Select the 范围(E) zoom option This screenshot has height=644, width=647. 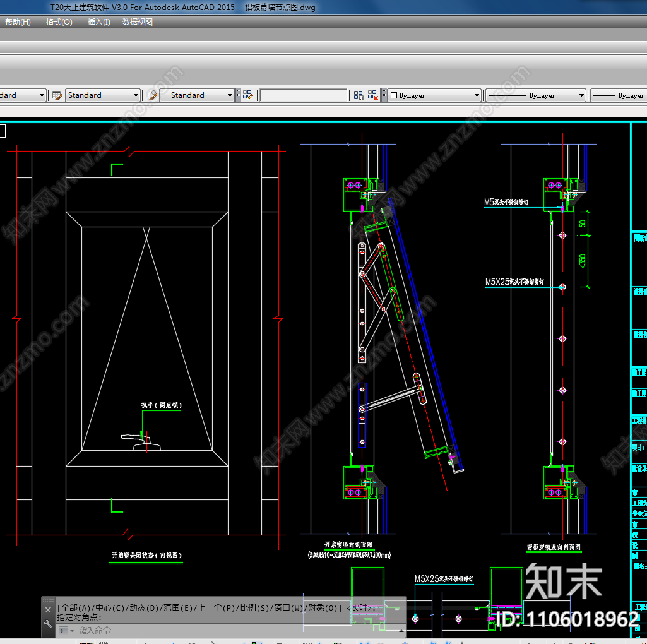point(178,608)
